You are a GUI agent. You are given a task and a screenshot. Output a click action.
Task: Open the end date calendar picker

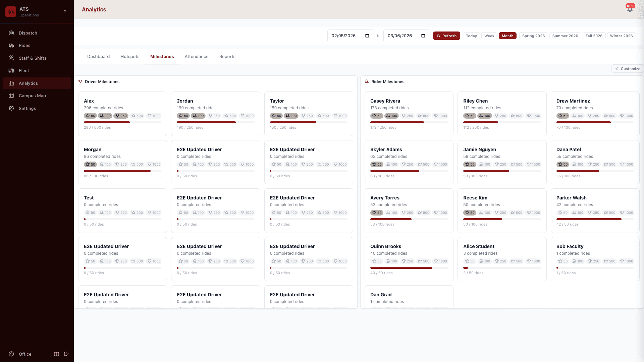(423, 36)
